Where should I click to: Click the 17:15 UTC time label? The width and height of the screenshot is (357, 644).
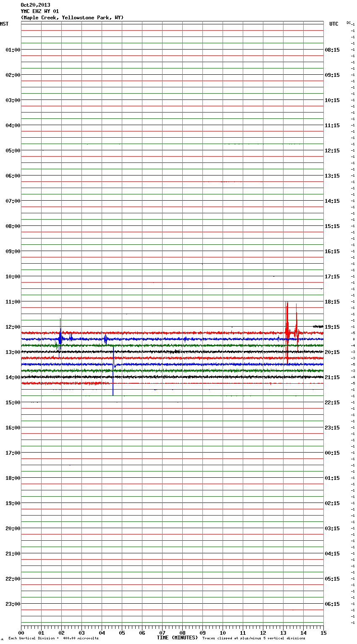(332, 277)
